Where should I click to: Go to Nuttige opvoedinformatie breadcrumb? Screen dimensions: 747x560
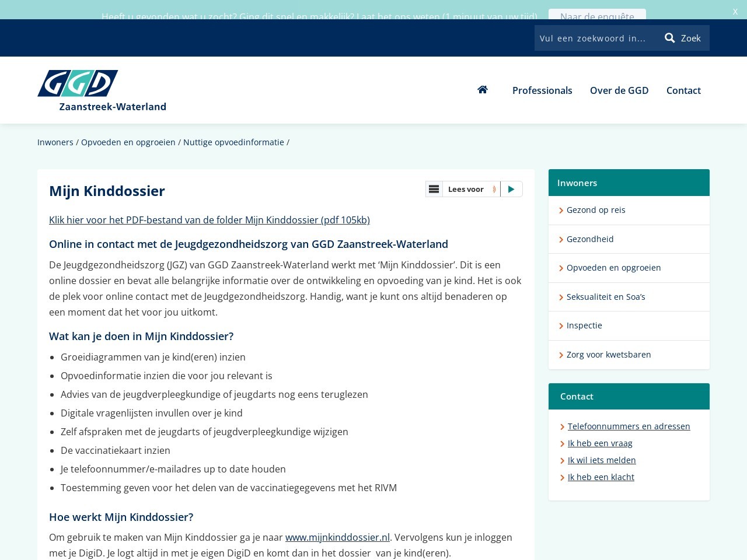tap(233, 142)
